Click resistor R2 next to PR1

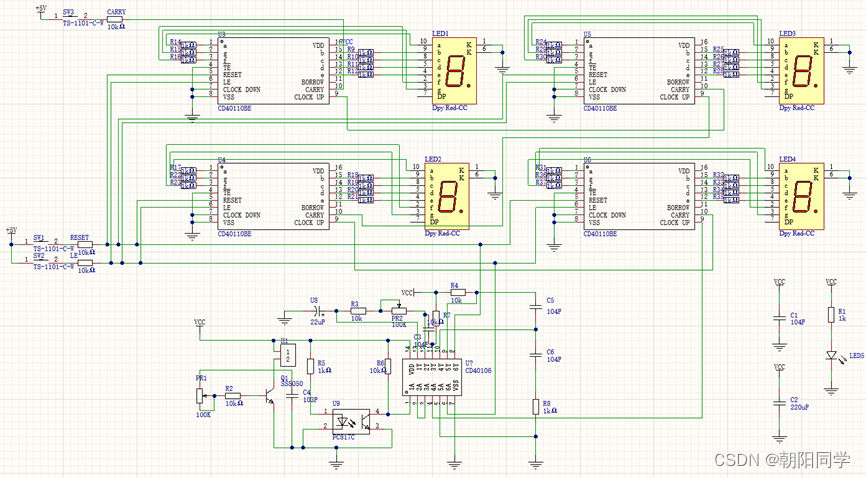[233, 396]
